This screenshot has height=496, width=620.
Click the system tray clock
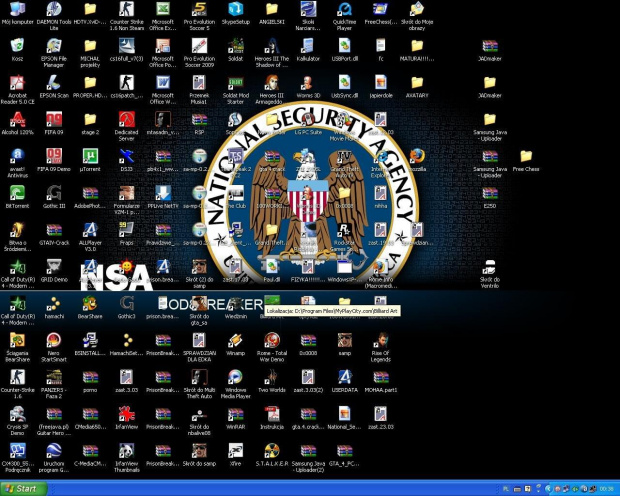606,489
